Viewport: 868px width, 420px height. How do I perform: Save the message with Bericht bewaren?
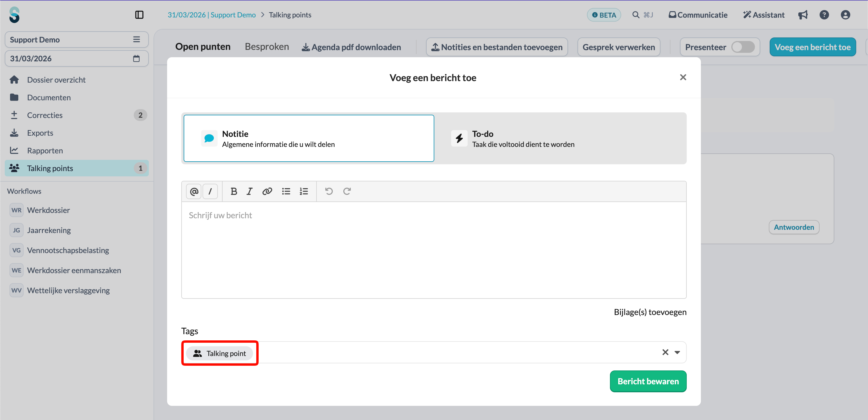click(x=648, y=381)
